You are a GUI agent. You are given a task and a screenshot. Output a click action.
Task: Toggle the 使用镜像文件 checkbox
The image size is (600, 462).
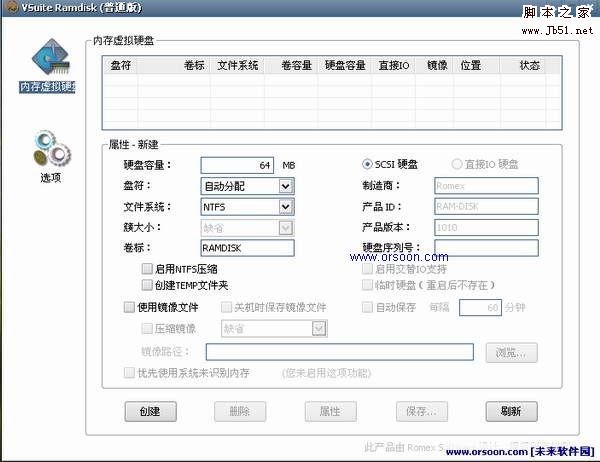[129, 307]
